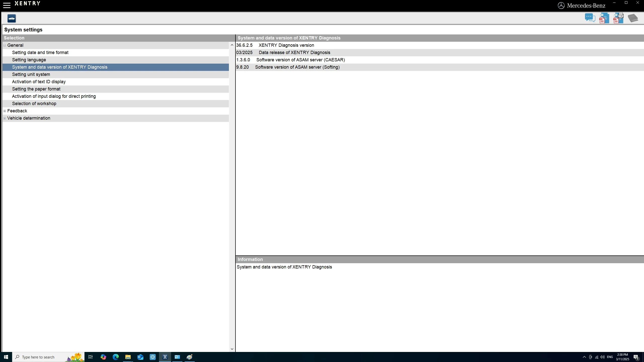Open Copilot from the taskbar
This screenshot has height=362, width=644.
103,357
